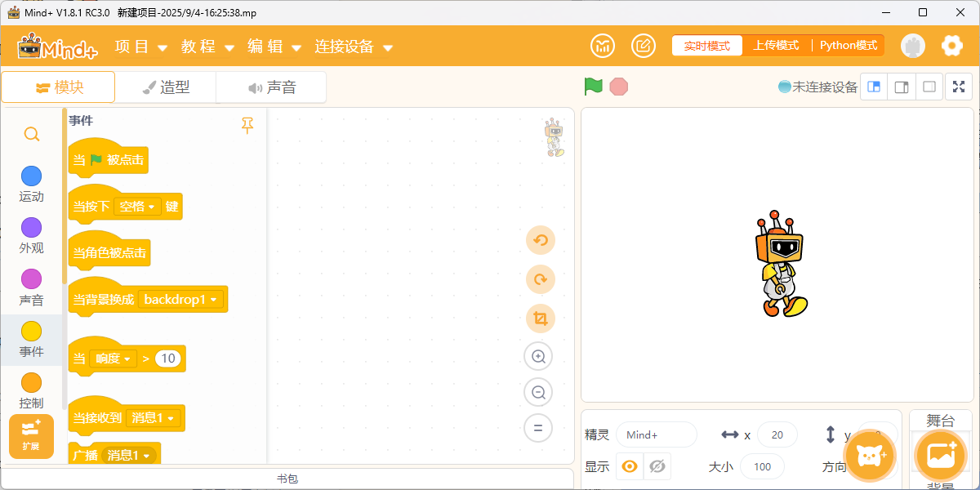980x490 pixels.
Task: Add a new sprite with cat button
Action: (870, 456)
